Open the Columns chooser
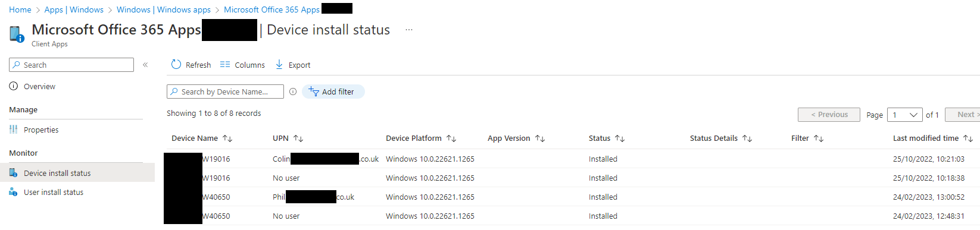This screenshot has height=230, width=980. (x=242, y=65)
